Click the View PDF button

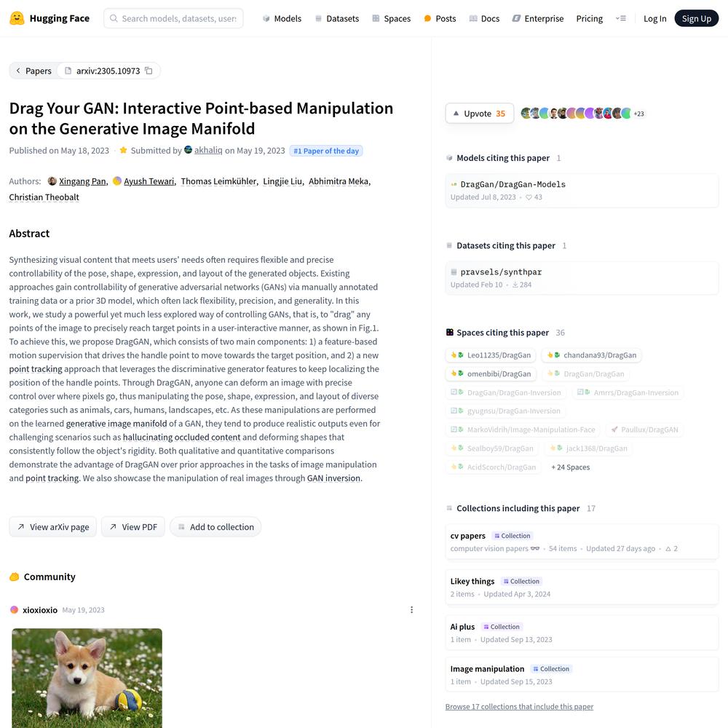(133, 527)
